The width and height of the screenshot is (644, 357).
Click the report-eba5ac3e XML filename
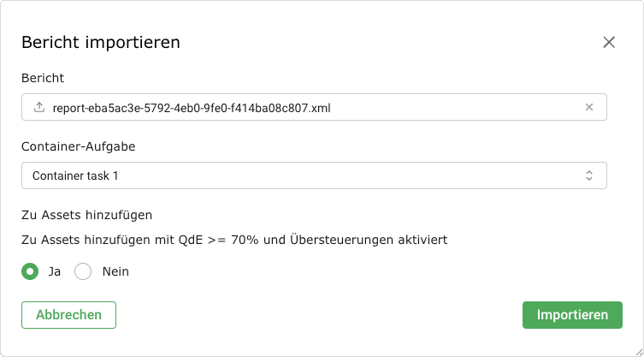coord(191,108)
